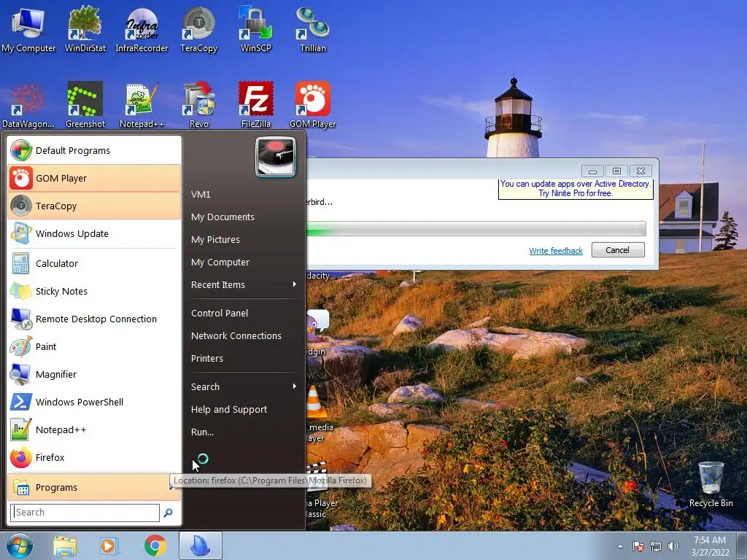Open Magnifier from the Start menu
Viewport: 747px width, 560px height.
coord(94,374)
